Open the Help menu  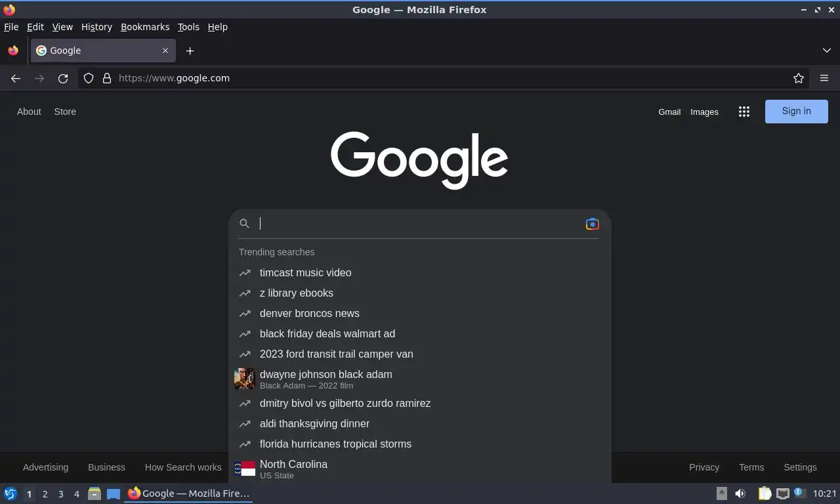[218, 27]
